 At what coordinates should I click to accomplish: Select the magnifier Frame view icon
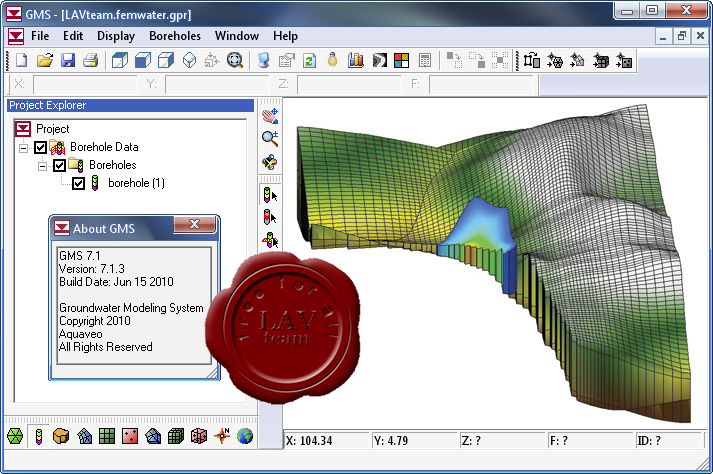coord(235,60)
